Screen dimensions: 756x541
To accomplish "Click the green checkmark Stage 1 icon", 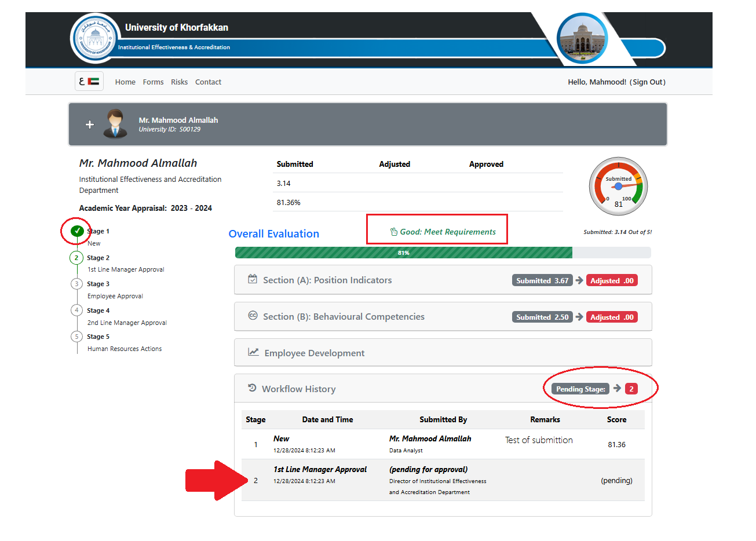I will point(76,231).
